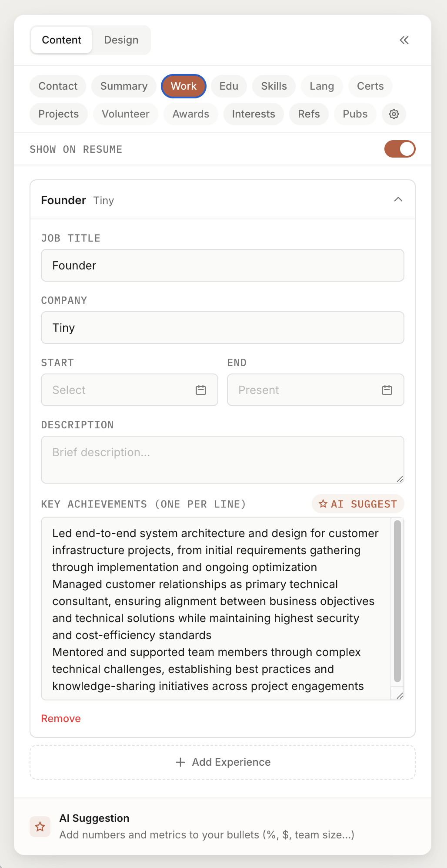Collapse the Founder Tiny experience card
The height and width of the screenshot is (868, 447).
coord(398,200)
